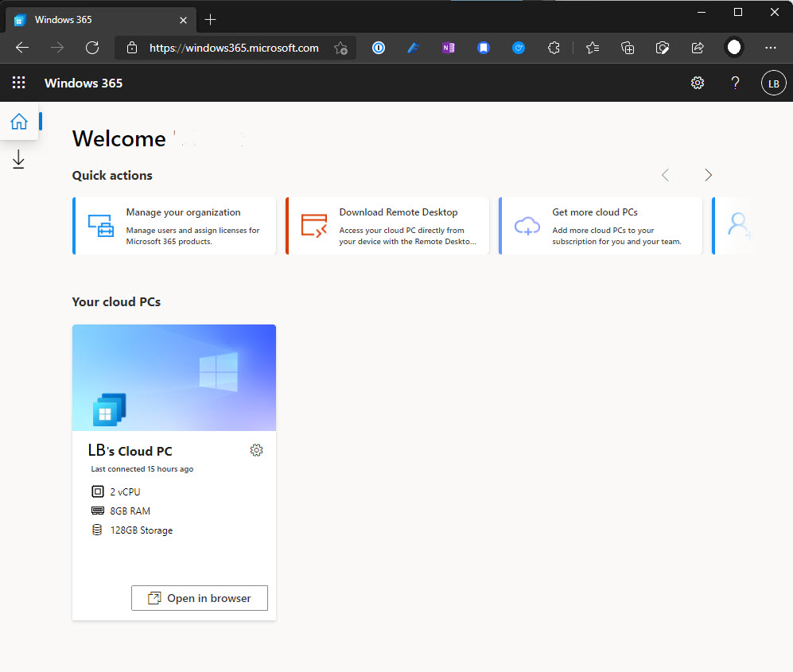The image size is (793, 672).
Task: Click the Open in browser button
Action: click(x=200, y=598)
